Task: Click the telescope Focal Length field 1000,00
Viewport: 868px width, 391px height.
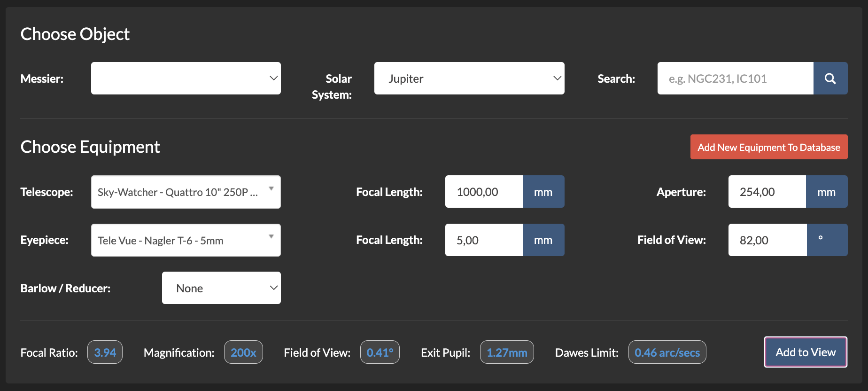Action: click(x=484, y=192)
